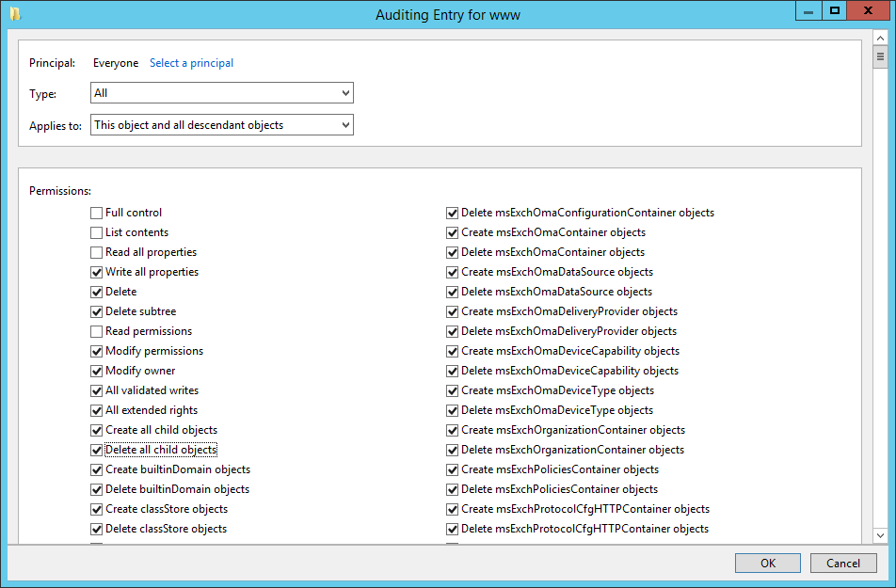896x588 pixels.
Task: Click the Everyone principal name
Action: click(116, 63)
